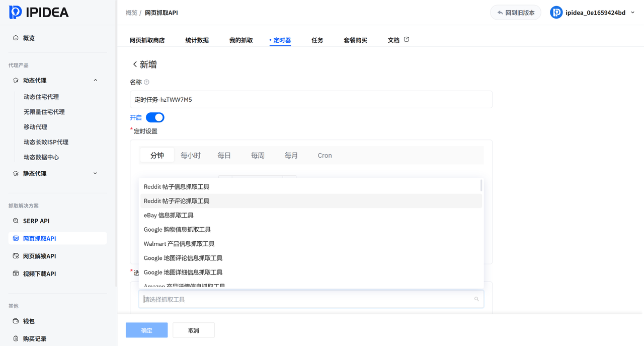Click back arrow next to 新增
The width and height of the screenshot is (644, 346).
pyautogui.click(x=135, y=64)
